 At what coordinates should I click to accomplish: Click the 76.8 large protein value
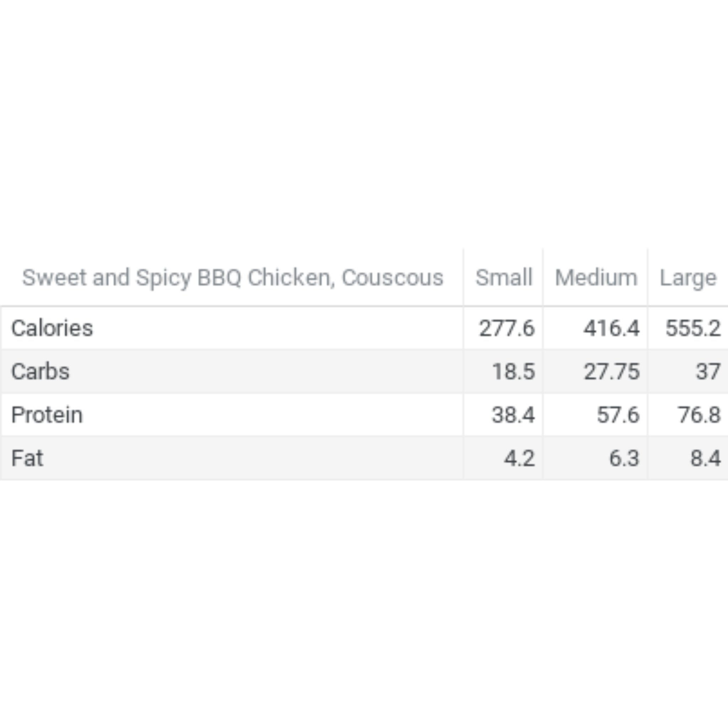pyautogui.click(x=699, y=415)
